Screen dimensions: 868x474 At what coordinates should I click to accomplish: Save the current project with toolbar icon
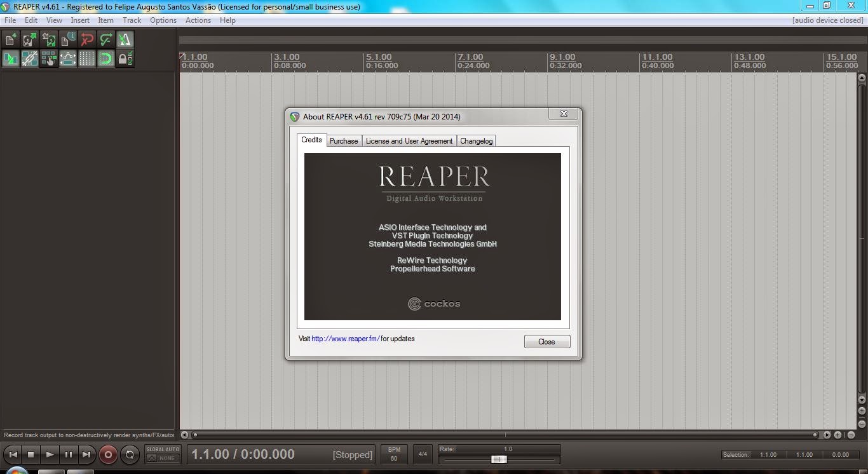[49, 39]
